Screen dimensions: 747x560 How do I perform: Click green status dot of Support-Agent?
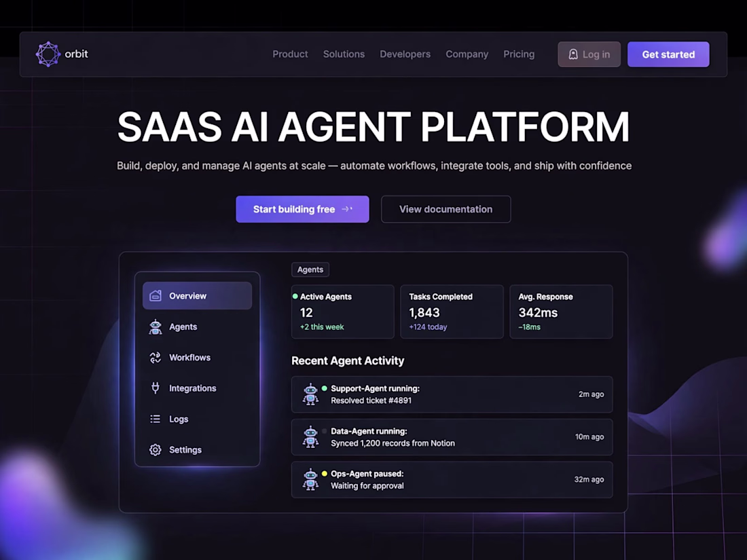click(325, 388)
